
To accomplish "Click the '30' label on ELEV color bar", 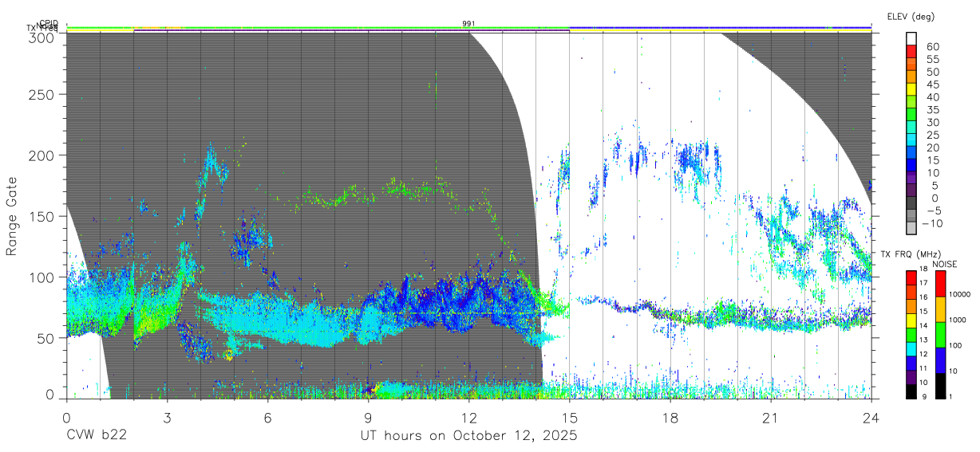I will coord(932,123).
